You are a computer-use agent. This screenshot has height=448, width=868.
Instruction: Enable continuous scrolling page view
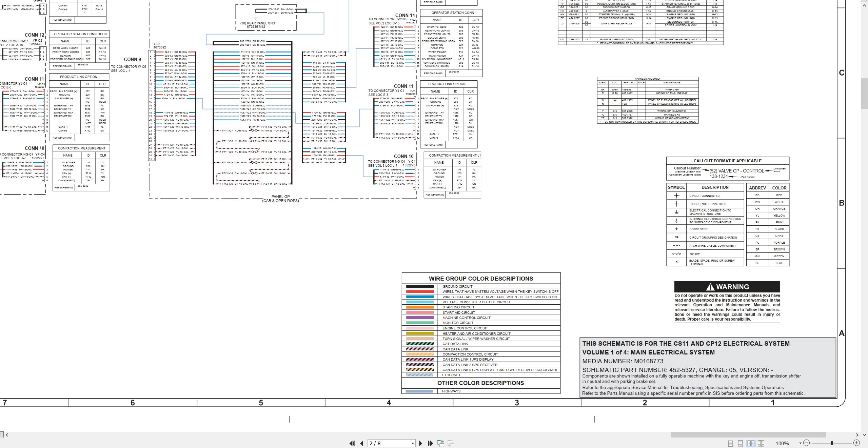tap(741, 443)
